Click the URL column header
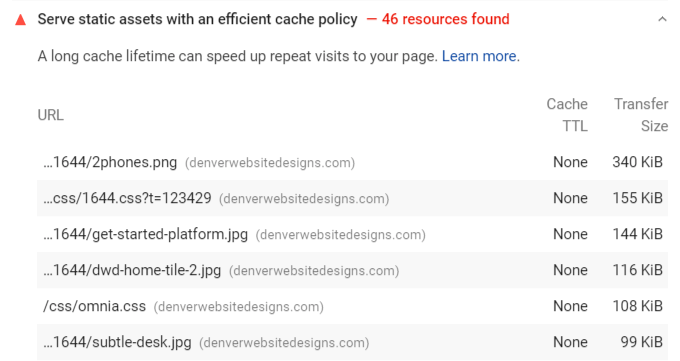 (x=51, y=115)
